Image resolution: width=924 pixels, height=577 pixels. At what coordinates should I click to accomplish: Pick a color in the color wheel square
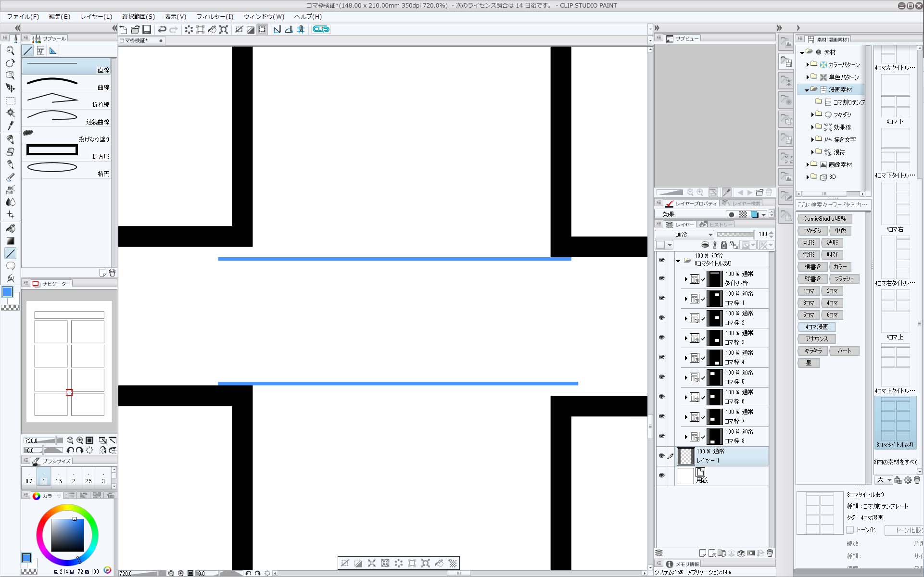[67, 535]
